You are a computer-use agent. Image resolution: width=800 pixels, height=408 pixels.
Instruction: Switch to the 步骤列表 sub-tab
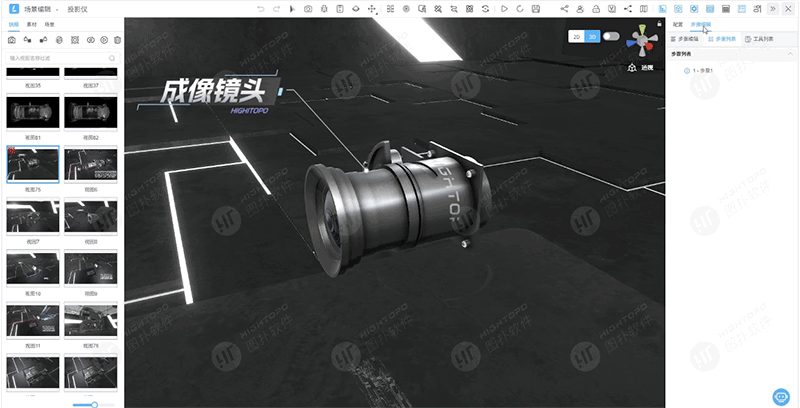click(721, 39)
